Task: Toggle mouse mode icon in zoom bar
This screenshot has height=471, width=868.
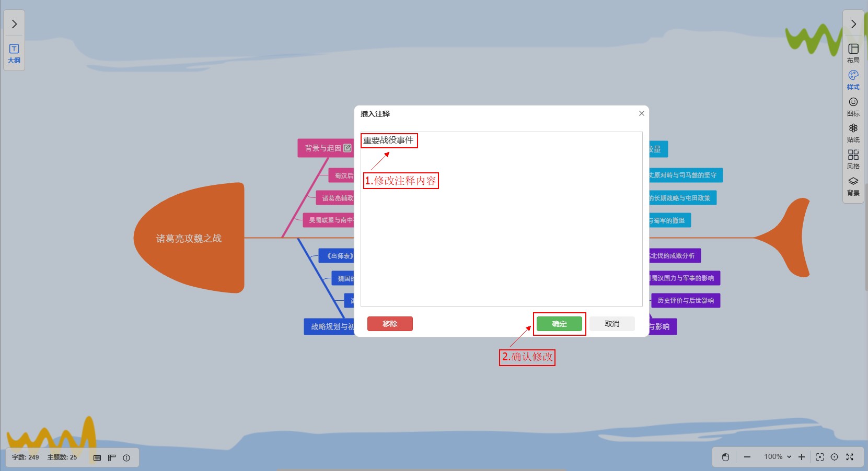Action: pos(725,457)
